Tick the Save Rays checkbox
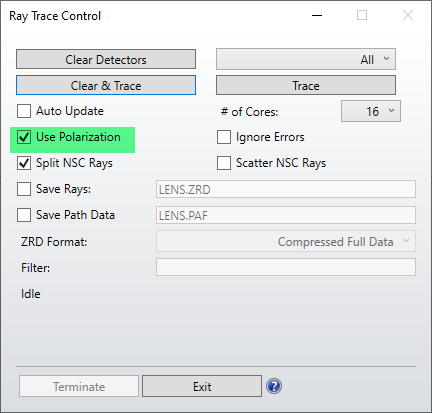Screen dimensions: 432x413 click(x=24, y=189)
